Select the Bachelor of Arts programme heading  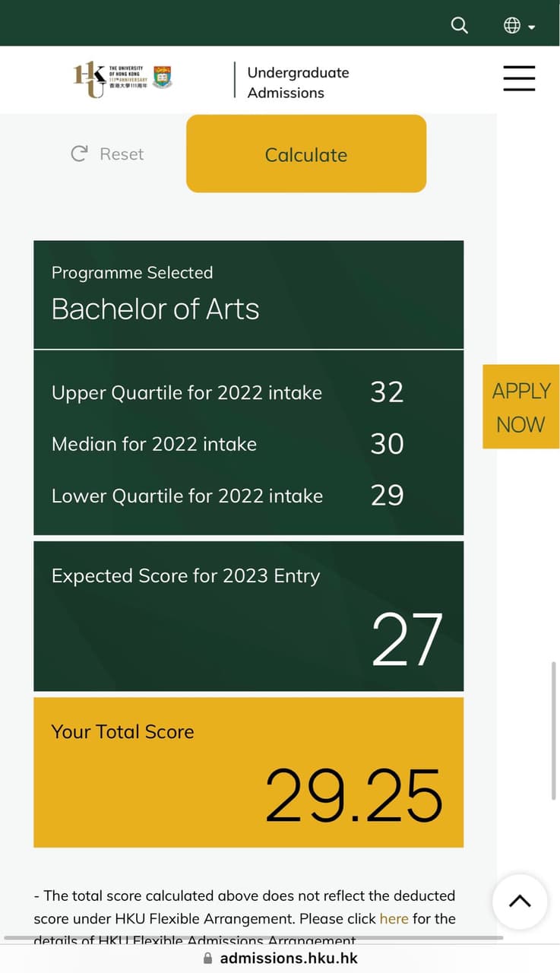click(156, 309)
